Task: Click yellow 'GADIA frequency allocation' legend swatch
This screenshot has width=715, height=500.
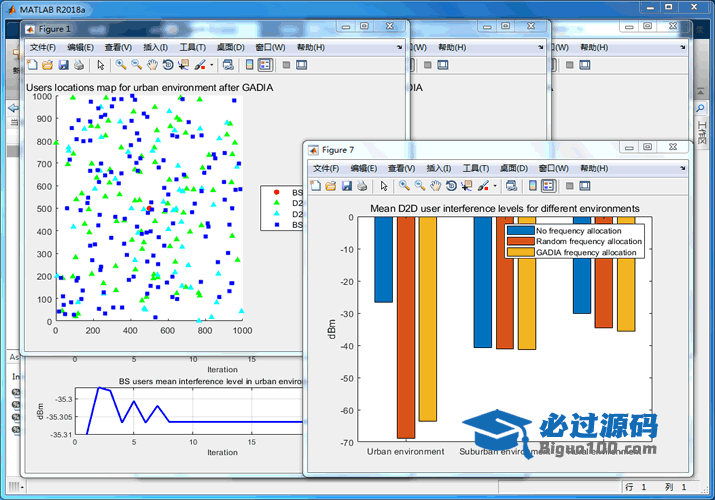Action: coord(520,252)
